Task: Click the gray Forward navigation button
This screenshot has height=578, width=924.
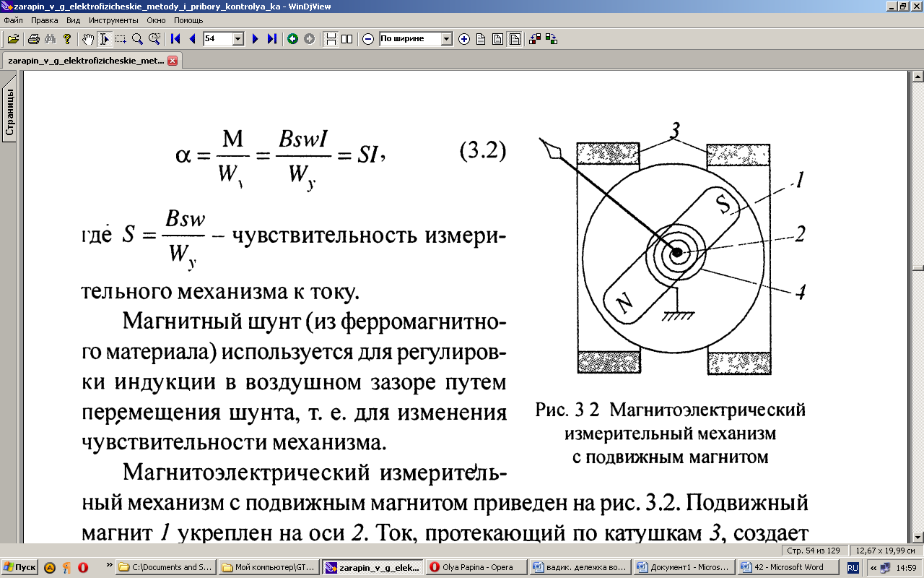Action: coord(309,39)
